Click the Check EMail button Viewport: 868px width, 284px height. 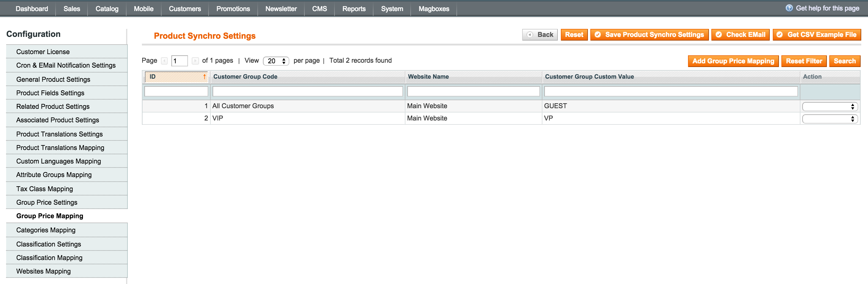click(740, 35)
